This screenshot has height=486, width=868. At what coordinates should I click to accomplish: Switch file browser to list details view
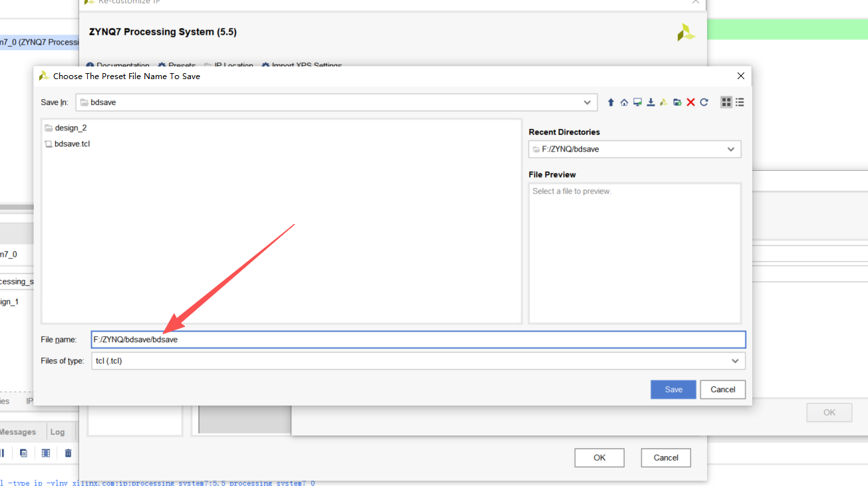click(x=740, y=102)
